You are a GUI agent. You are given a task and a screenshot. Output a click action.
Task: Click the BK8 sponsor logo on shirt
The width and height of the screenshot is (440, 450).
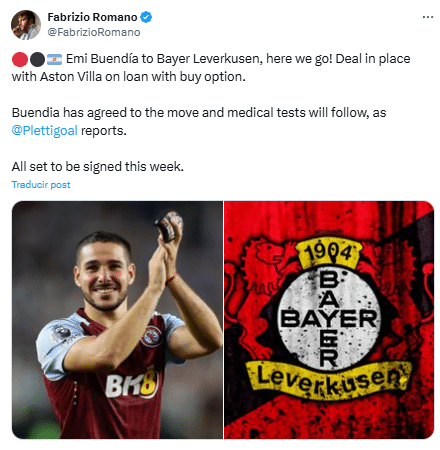[132, 383]
